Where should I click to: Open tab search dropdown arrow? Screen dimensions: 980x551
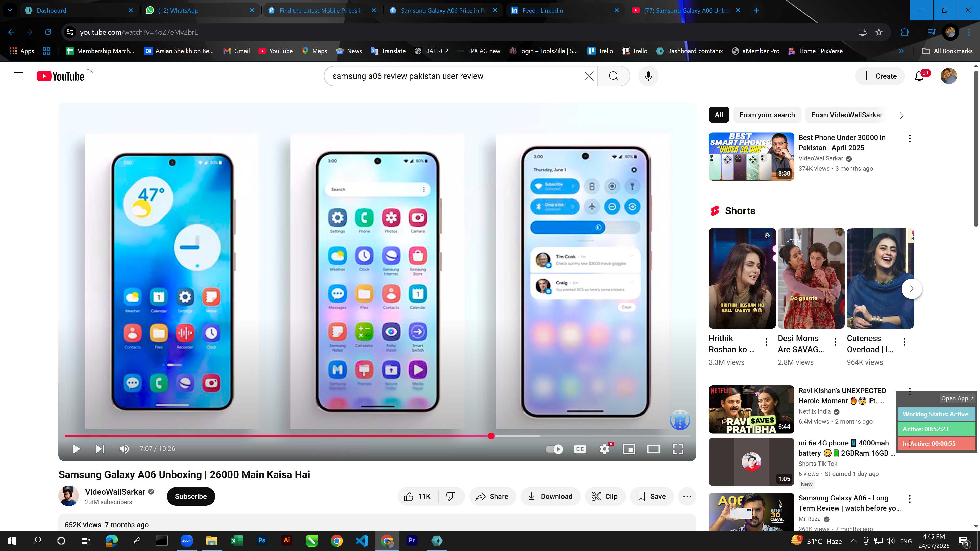tap(10, 10)
